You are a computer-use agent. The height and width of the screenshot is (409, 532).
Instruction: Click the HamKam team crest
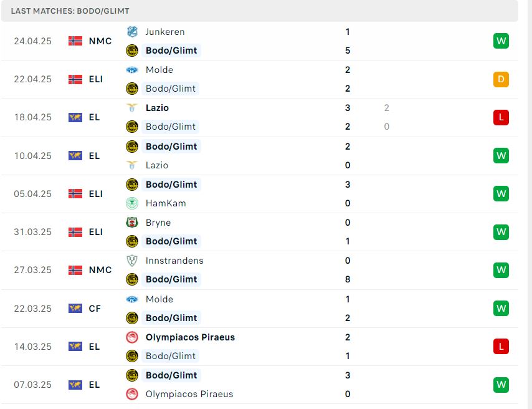132,203
